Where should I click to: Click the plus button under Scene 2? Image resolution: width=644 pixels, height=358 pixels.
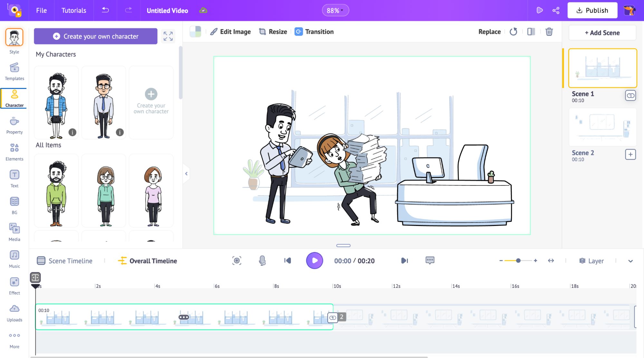click(630, 155)
